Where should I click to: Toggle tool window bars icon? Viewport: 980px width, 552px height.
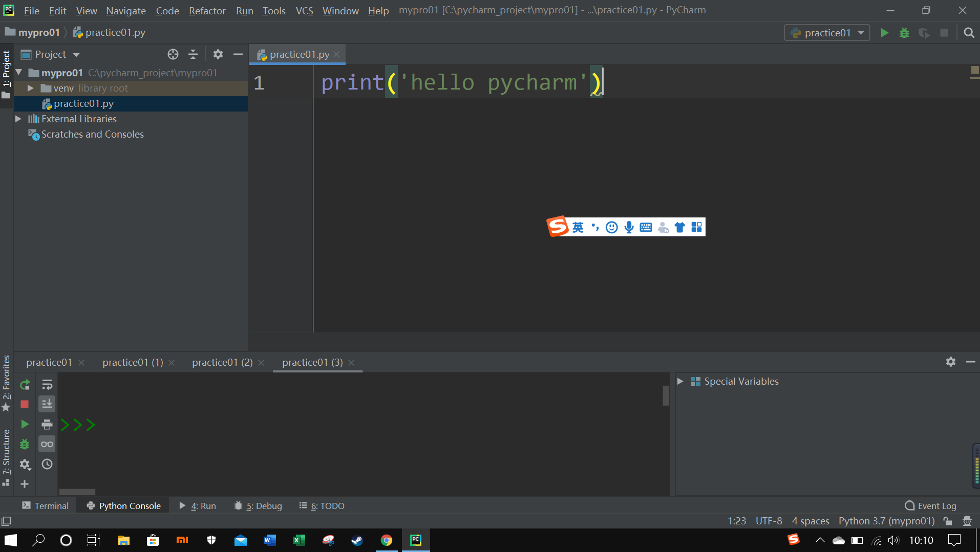click(6, 521)
